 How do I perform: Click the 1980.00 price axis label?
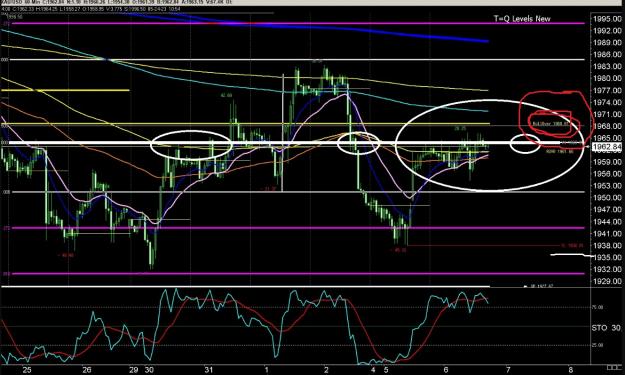tap(607, 78)
